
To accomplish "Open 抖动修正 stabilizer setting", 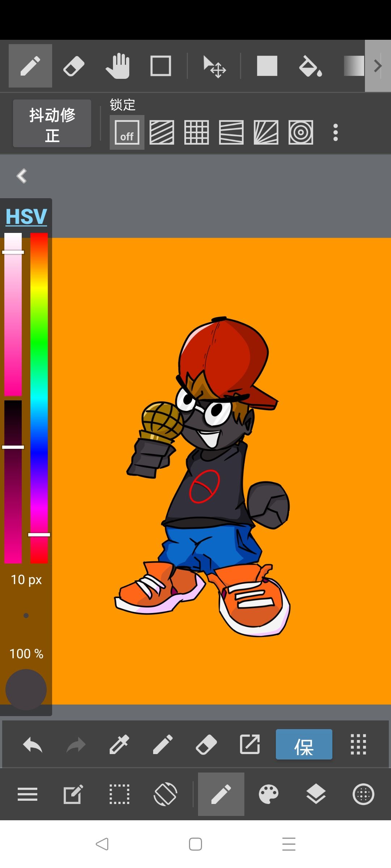I will pyautogui.click(x=52, y=123).
